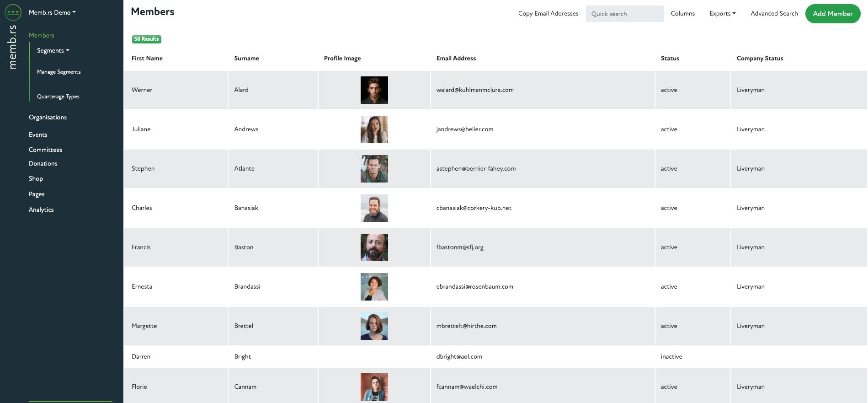This screenshot has width=868, height=403.
Task: Open the Analytics section
Action: [41, 210]
